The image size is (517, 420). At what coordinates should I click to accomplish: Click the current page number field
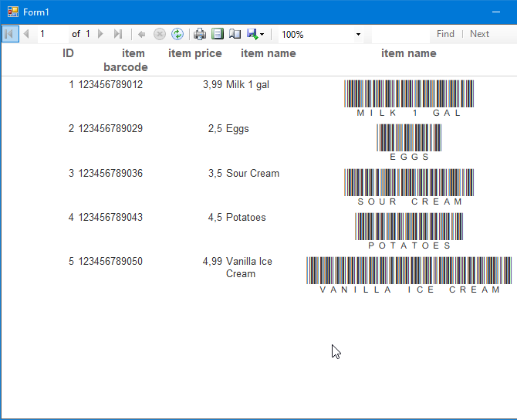52,34
